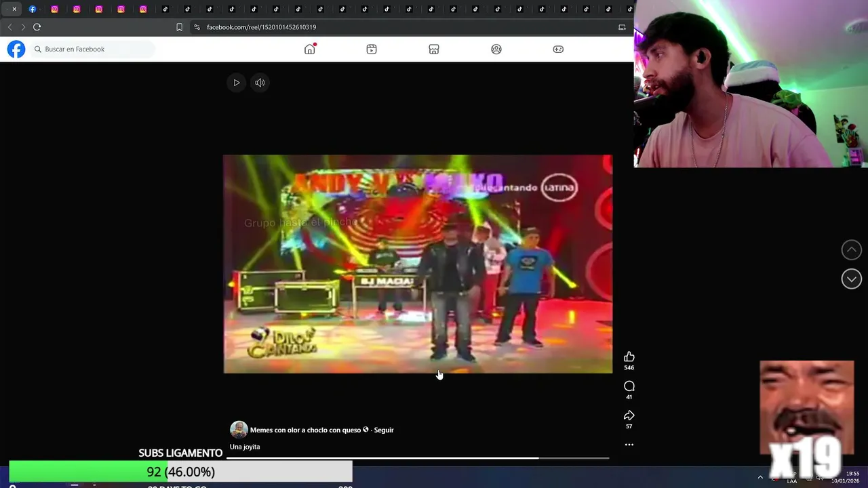This screenshot has width=868, height=488.
Task: Focus the Buscar en Facebook search box
Action: pyautogui.click(x=93, y=49)
